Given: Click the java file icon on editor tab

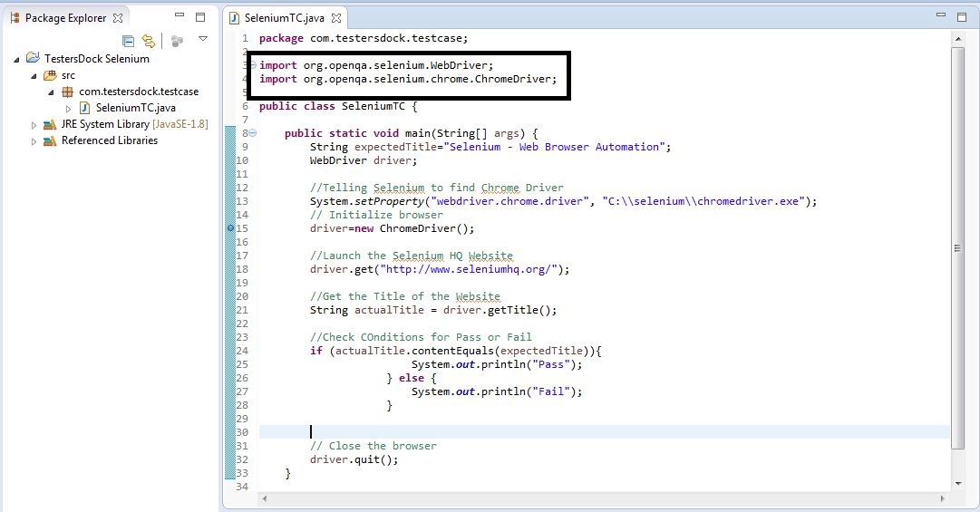Looking at the screenshot, I should (x=235, y=18).
